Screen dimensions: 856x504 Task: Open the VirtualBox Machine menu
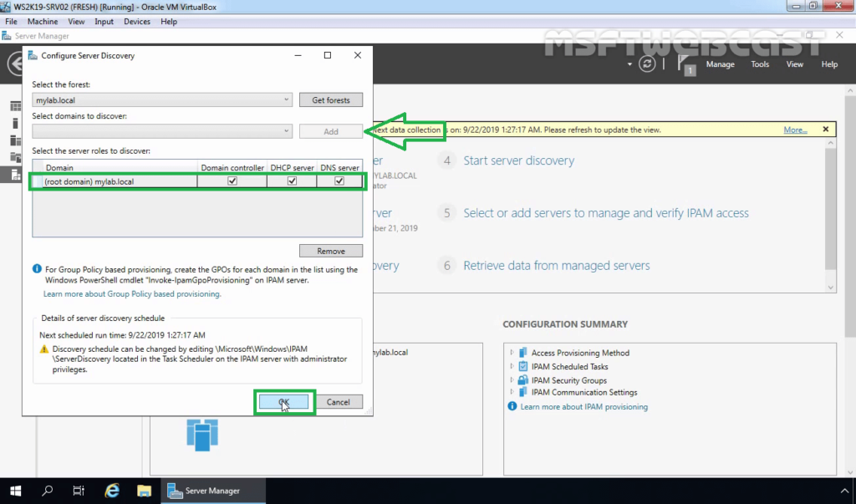(x=43, y=21)
